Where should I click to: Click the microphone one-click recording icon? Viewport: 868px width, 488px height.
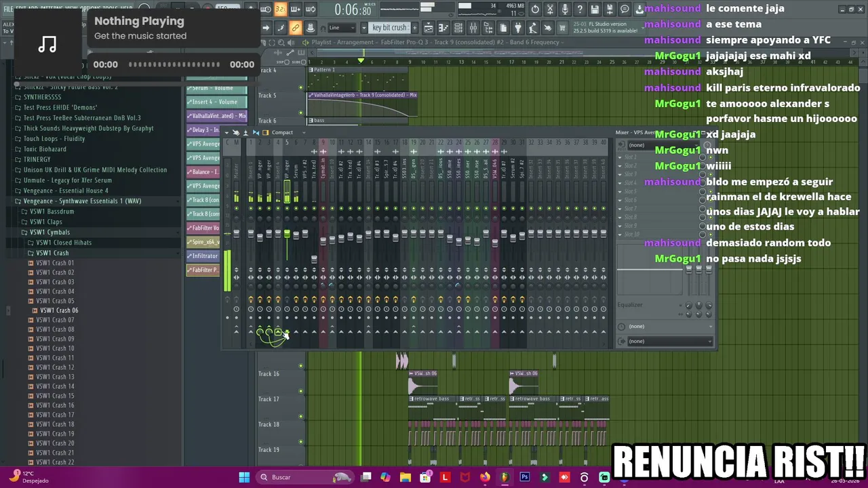tap(565, 9)
